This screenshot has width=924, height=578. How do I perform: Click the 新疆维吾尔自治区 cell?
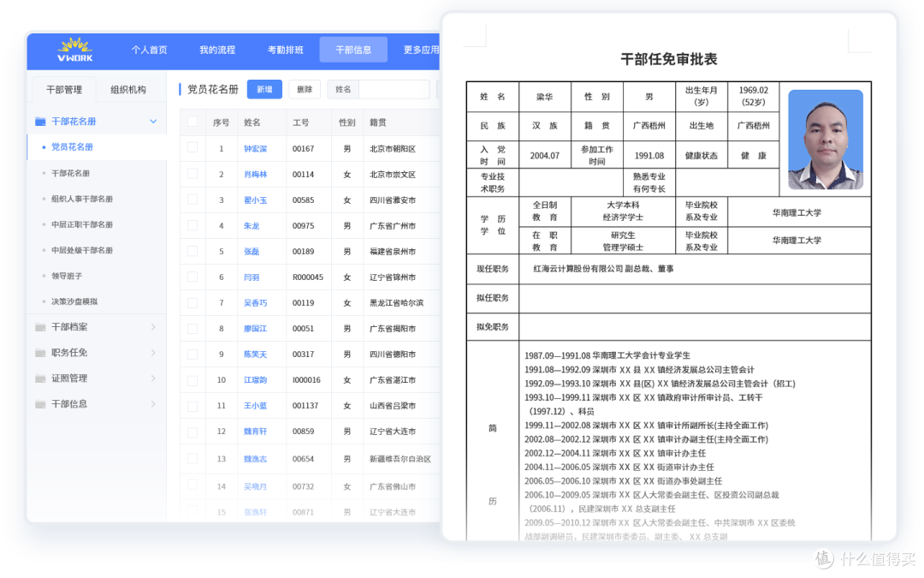pyautogui.click(x=400, y=459)
